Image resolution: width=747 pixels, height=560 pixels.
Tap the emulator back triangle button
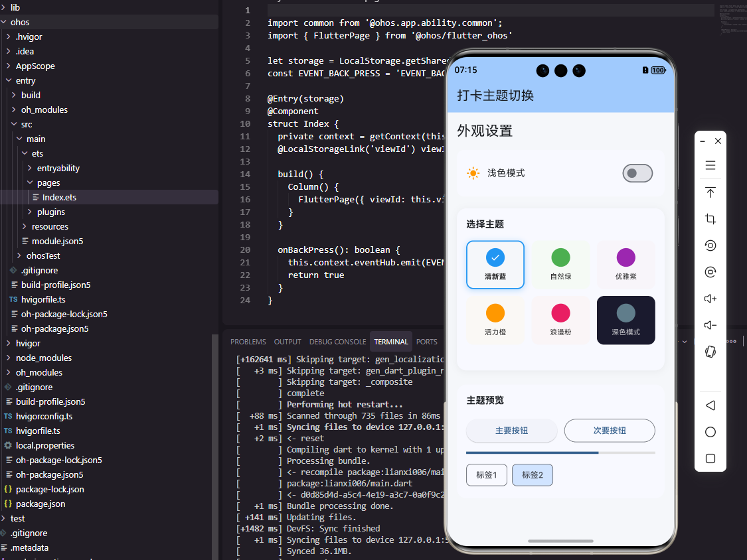coord(710,405)
